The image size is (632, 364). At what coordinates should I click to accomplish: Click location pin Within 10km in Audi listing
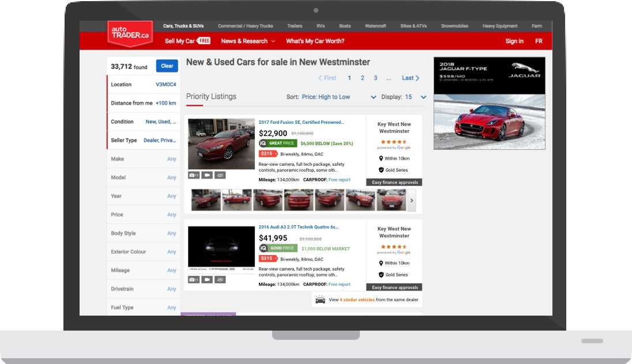[381, 263]
